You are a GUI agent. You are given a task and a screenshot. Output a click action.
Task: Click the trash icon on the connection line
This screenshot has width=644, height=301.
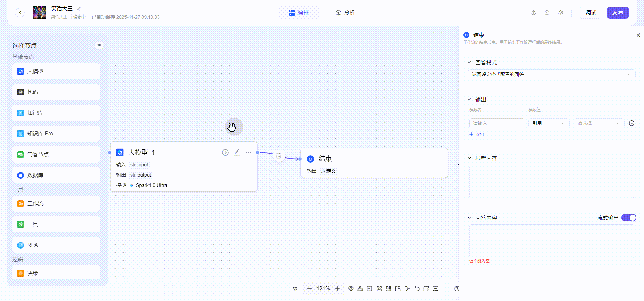[x=279, y=156]
